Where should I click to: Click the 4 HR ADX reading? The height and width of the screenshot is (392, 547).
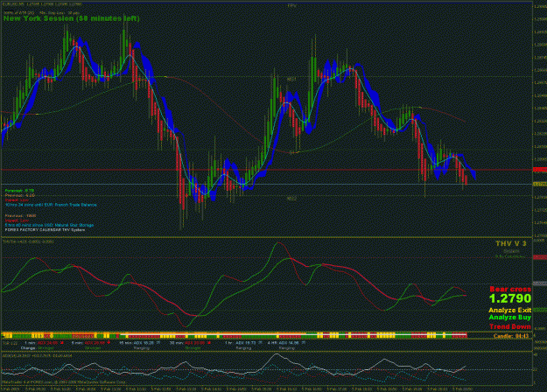287,343
